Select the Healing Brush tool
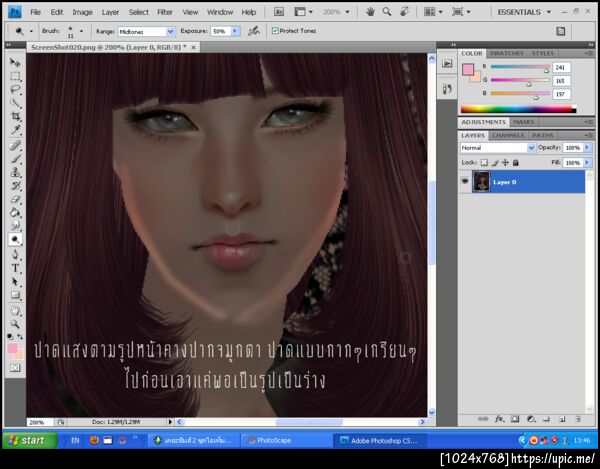Viewport: 600px width, 469px height. coord(15,145)
